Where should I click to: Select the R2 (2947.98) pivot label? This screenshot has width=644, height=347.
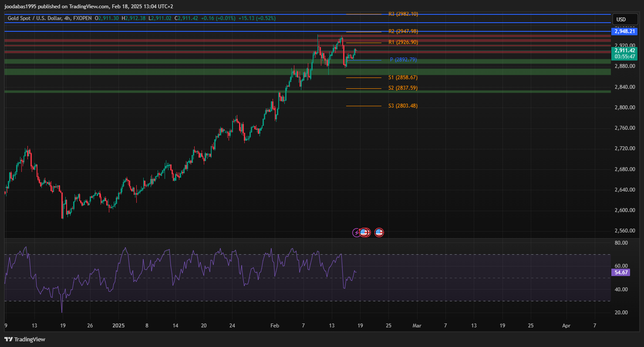pos(403,31)
